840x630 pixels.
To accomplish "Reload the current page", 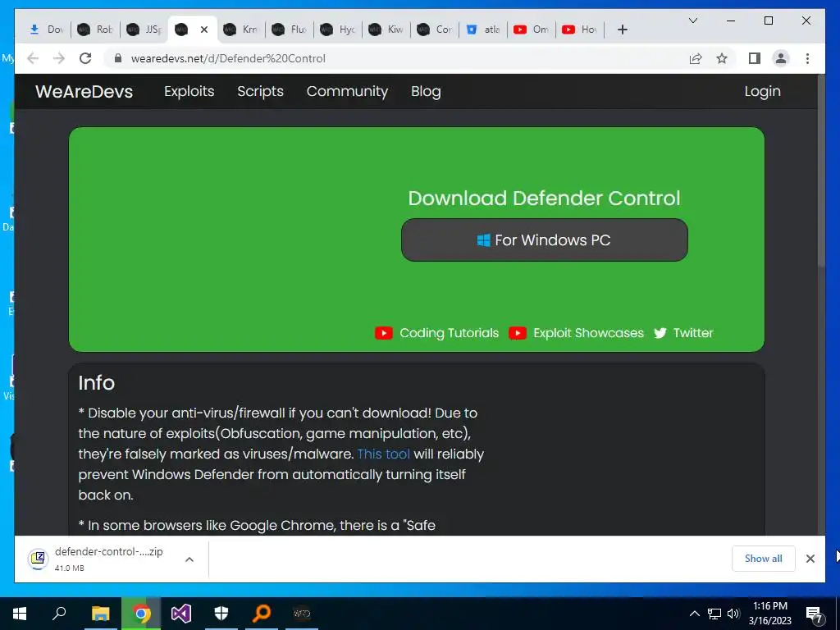I will click(x=85, y=58).
